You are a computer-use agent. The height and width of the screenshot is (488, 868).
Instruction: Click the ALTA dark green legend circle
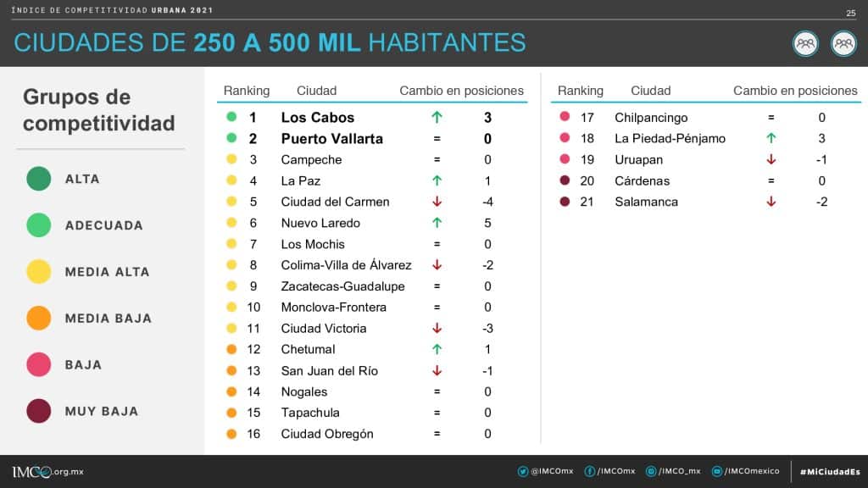click(x=39, y=179)
